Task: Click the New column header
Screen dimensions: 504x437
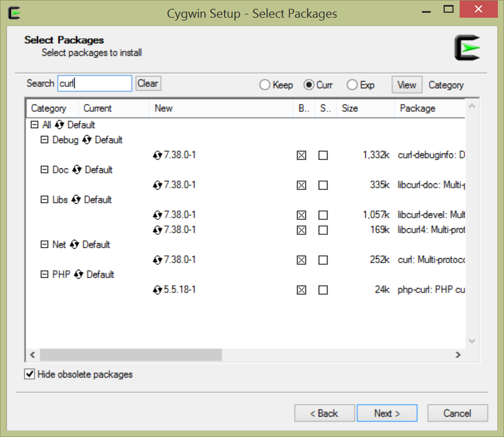Action: click(221, 108)
